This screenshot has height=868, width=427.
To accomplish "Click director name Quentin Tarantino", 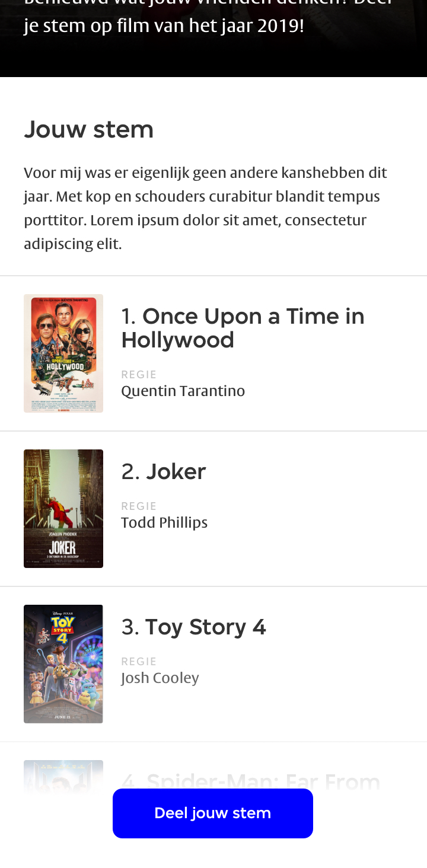I will pyautogui.click(x=183, y=391).
